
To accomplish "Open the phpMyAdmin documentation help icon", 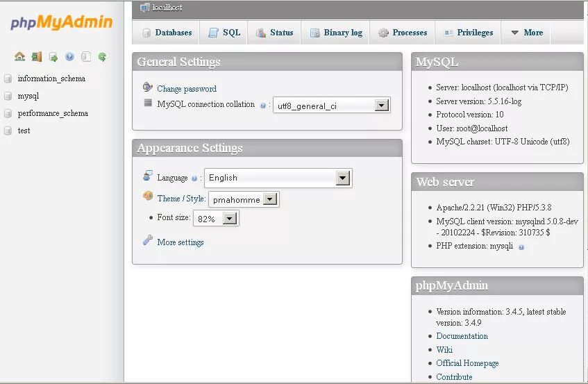I will pyautogui.click(x=69, y=57).
